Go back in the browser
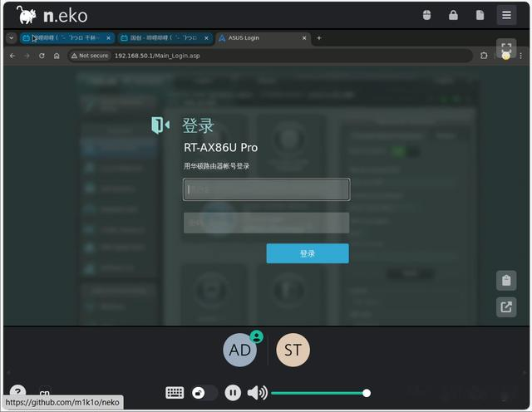The image size is (532, 412). [12, 56]
